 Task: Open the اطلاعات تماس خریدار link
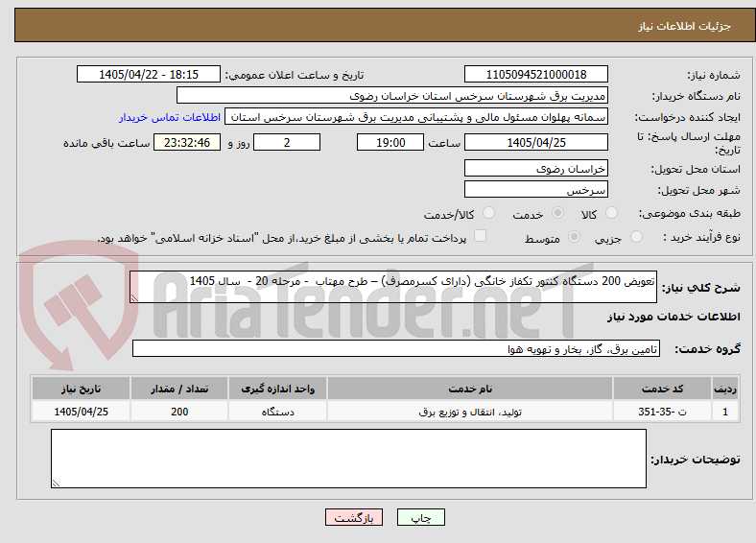pos(170,117)
